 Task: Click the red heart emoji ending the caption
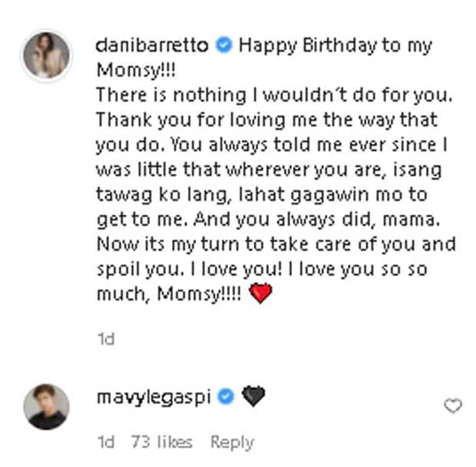pos(260,293)
